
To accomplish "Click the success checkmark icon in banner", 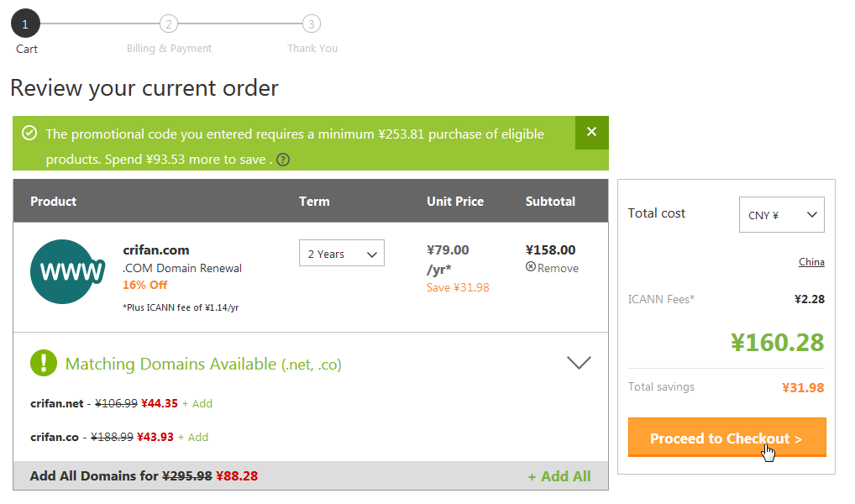I will [29, 134].
